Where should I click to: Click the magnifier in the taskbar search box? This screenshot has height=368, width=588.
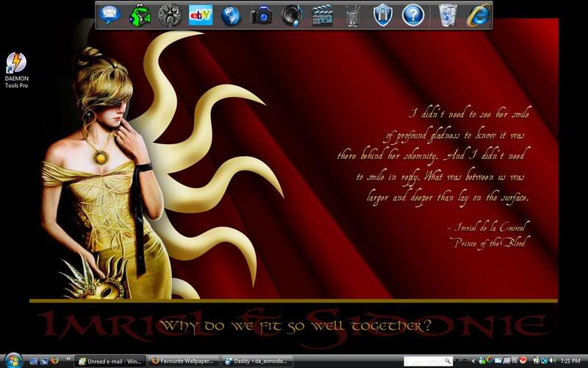coord(448,361)
